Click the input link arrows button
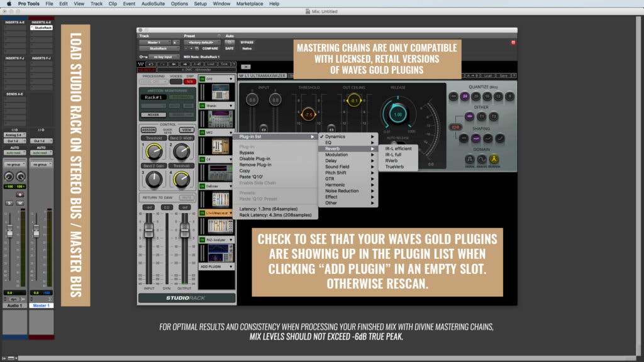The width and height of the screenshot is (644, 362). pyautogui.click(x=264, y=128)
